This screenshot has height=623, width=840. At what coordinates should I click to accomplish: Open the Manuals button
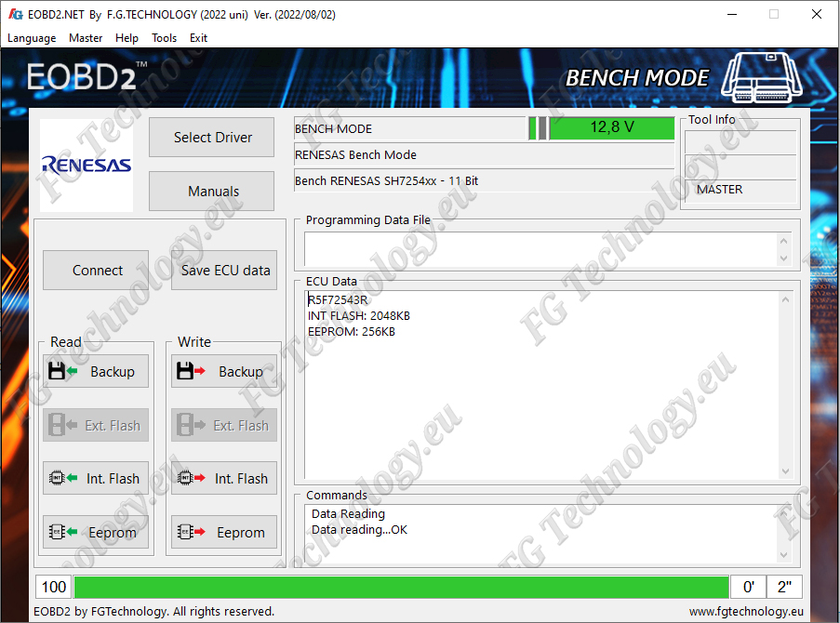click(213, 192)
